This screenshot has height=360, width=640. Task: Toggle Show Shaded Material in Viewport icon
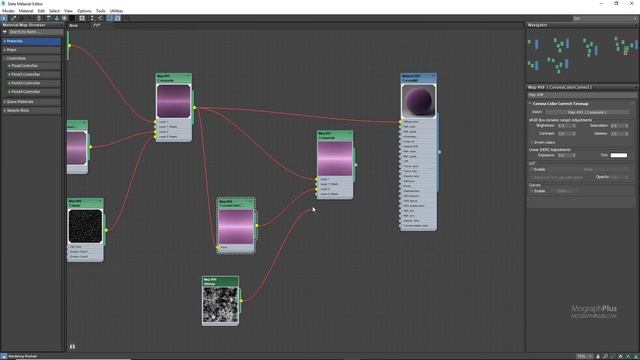click(64, 18)
